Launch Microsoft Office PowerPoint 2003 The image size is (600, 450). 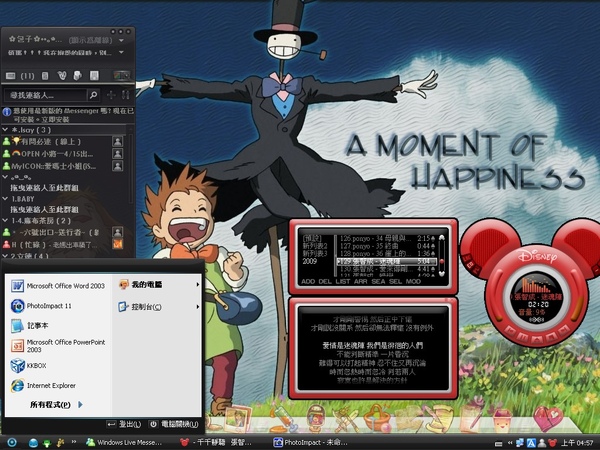click(x=58, y=346)
